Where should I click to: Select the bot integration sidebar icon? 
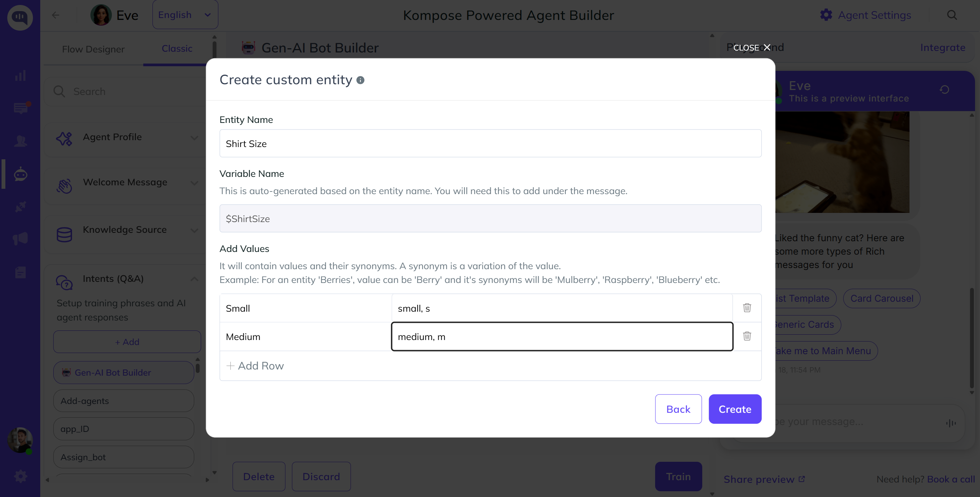point(20,174)
